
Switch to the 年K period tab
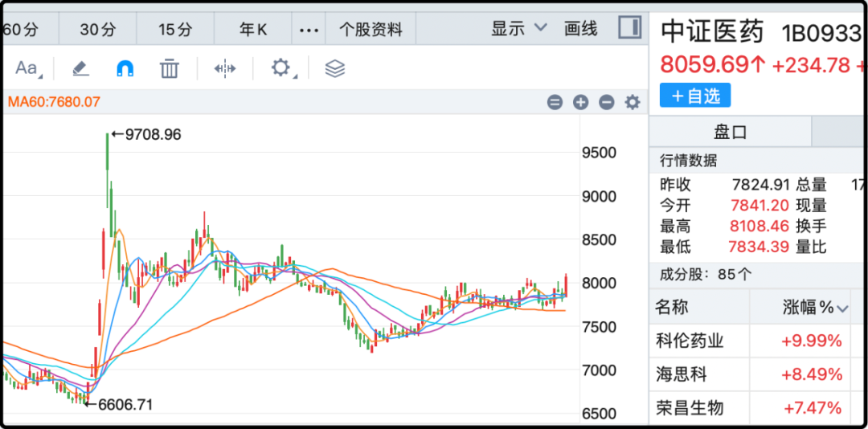click(253, 30)
